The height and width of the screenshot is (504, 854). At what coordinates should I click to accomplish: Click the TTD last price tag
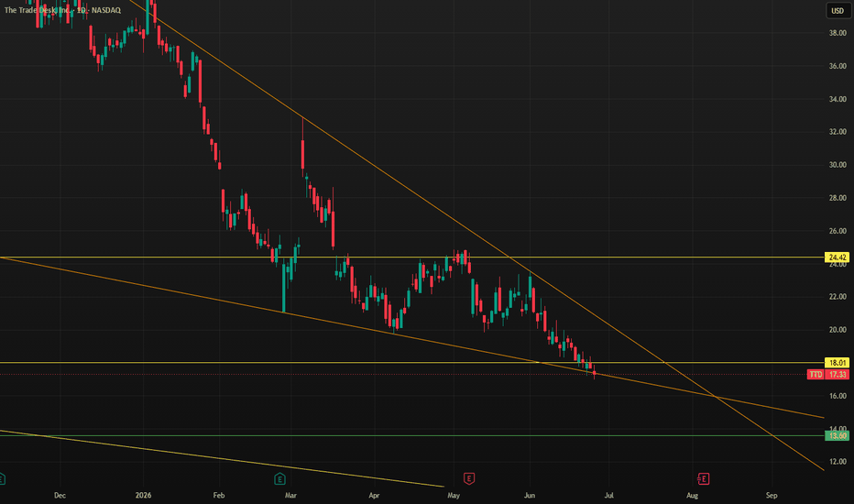pos(827,374)
